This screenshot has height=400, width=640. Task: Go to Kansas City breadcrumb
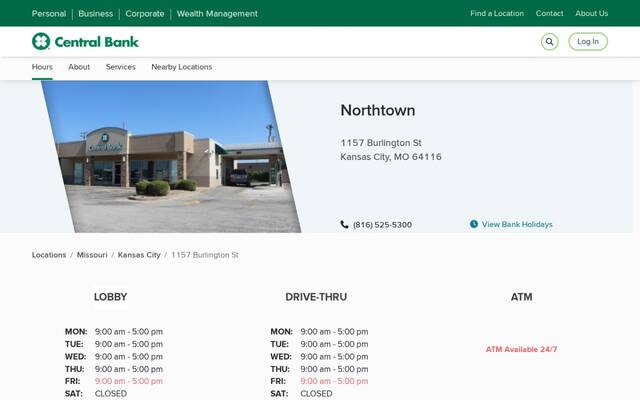click(139, 255)
